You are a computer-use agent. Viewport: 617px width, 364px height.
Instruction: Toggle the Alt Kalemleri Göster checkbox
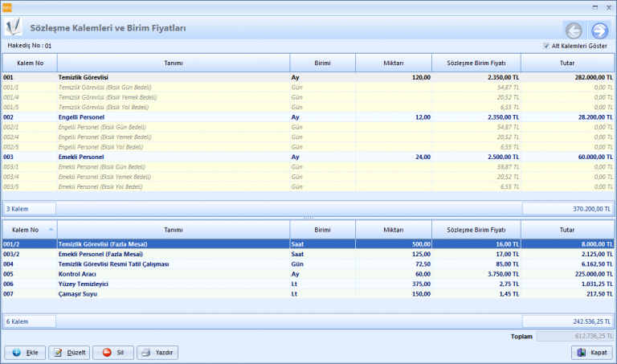(x=546, y=47)
